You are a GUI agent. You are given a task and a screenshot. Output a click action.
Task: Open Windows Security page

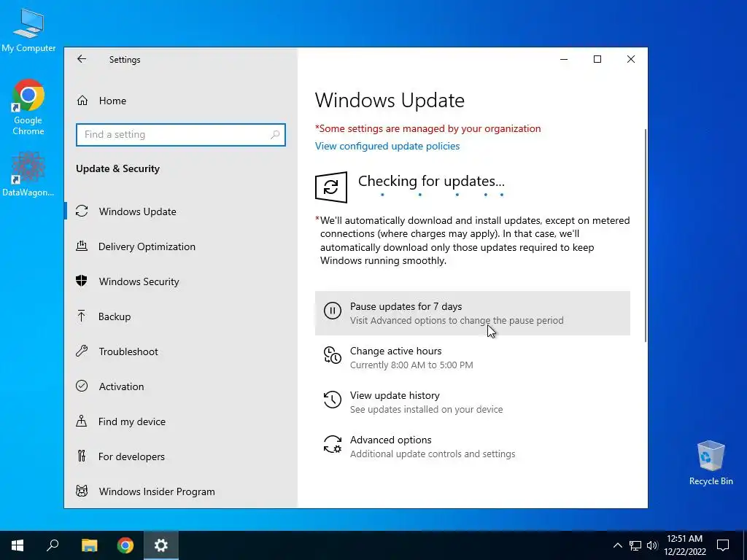[x=139, y=281]
